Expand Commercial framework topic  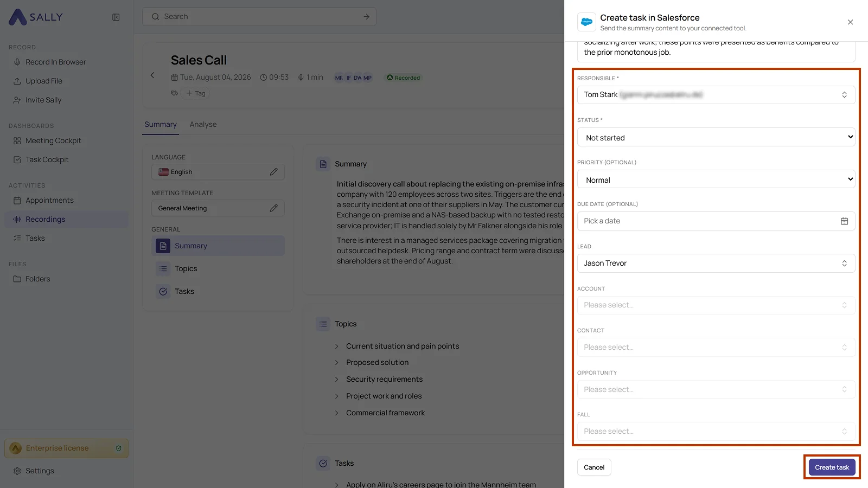(337, 413)
